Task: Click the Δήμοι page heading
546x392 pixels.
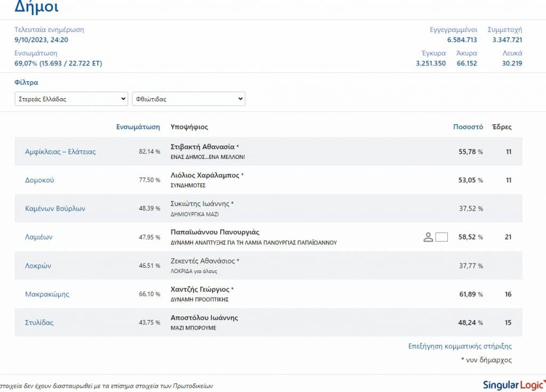Action: point(37,6)
